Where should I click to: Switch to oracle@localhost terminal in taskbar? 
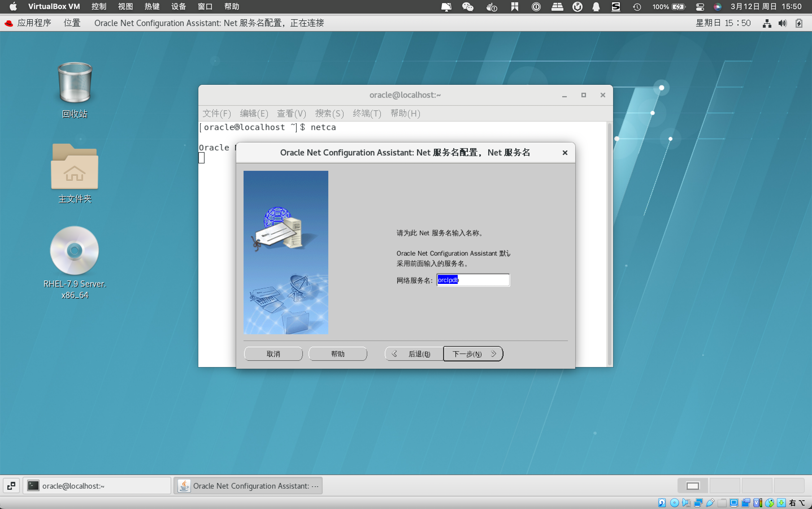[x=97, y=486]
